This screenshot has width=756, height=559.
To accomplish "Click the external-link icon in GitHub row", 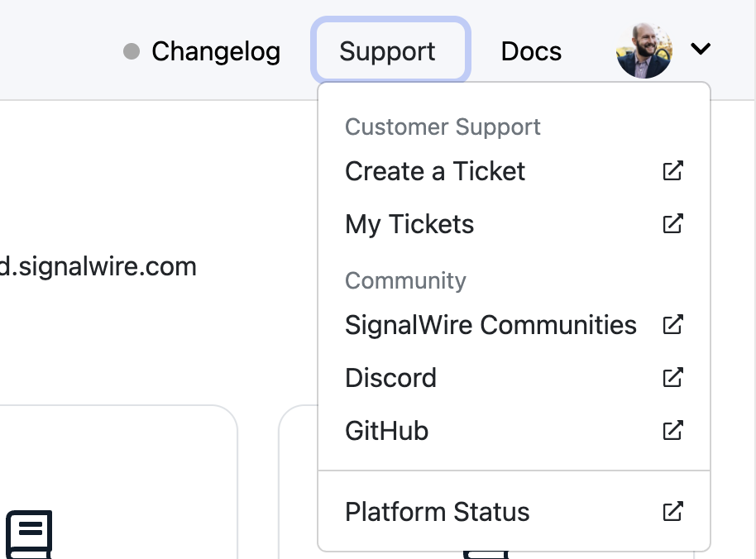I will (673, 431).
